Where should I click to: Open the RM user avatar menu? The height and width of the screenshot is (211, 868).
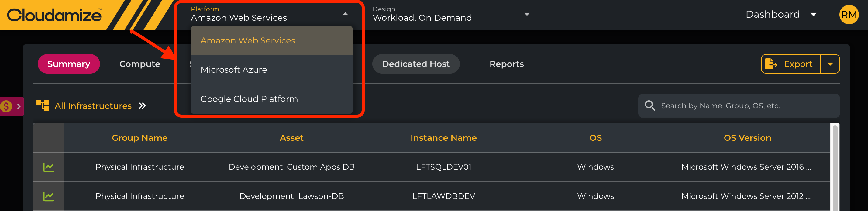849,15
